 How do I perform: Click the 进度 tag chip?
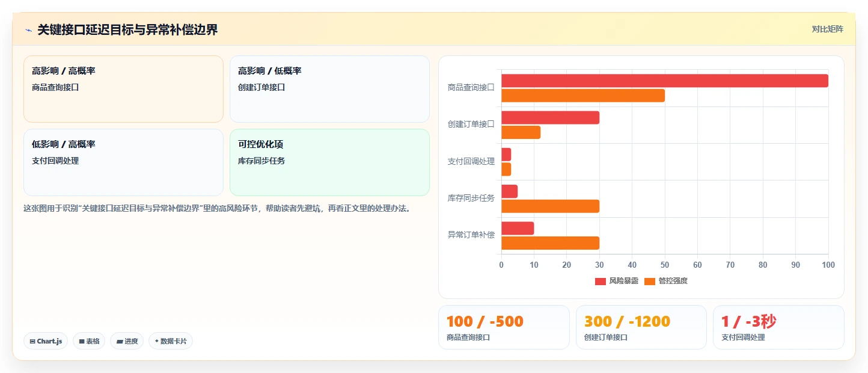(x=127, y=341)
